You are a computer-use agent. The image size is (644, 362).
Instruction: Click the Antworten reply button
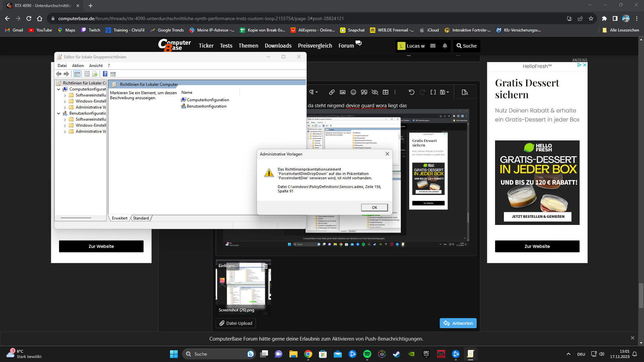(458, 323)
